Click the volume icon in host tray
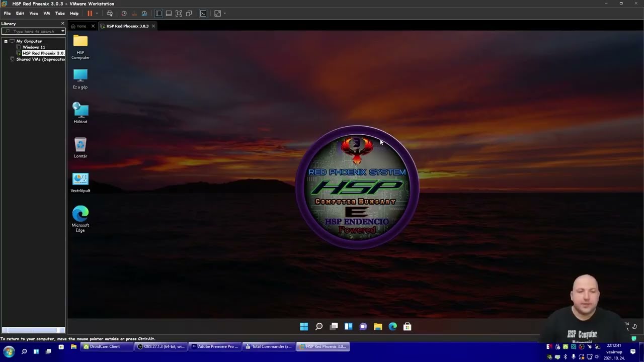Image resolution: width=644 pixels, height=362 pixels. 597,357
